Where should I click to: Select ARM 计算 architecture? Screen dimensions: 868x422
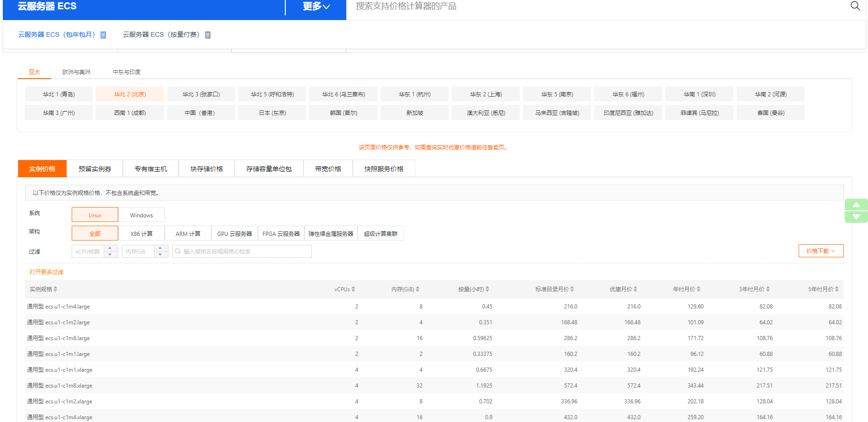[188, 234]
